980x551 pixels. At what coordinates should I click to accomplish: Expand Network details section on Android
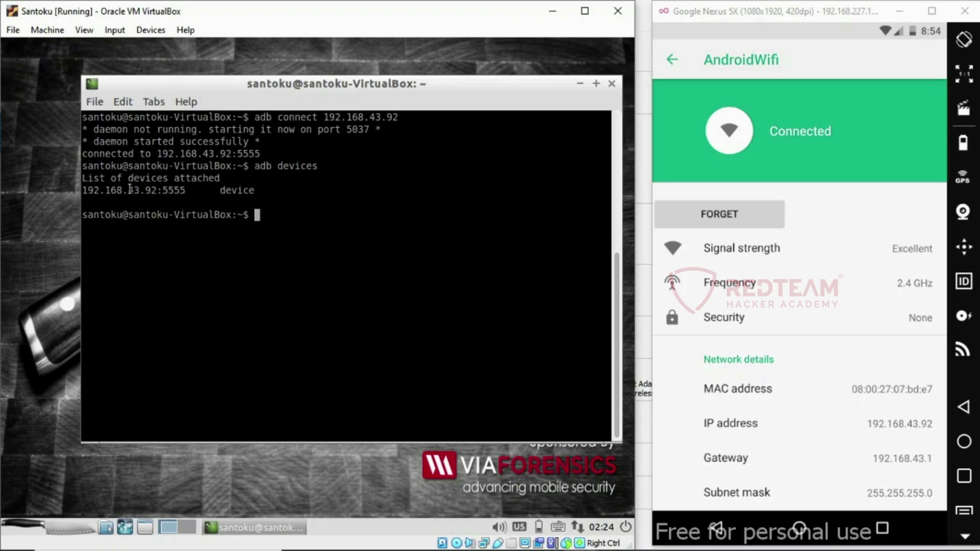(x=739, y=359)
